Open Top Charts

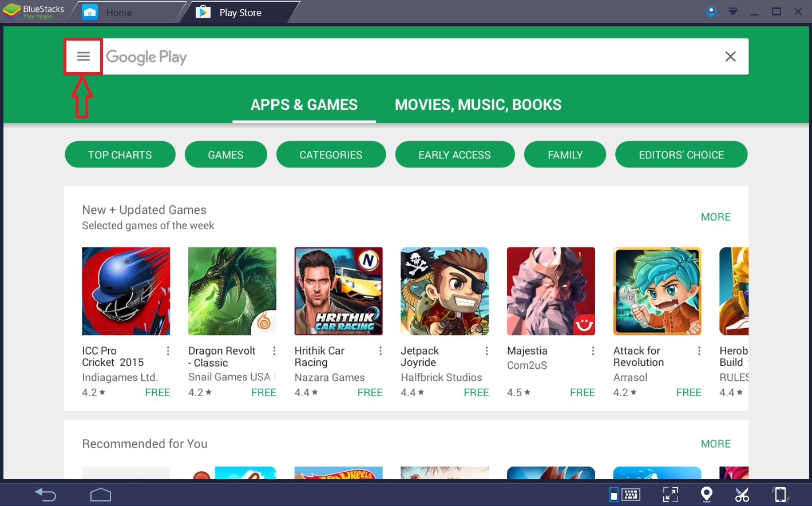(x=120, y=154)
